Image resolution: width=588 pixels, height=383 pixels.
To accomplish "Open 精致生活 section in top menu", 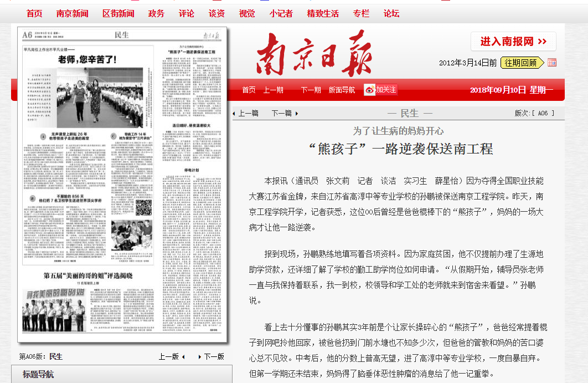I will pyautogui.click(x=323, y=13).
